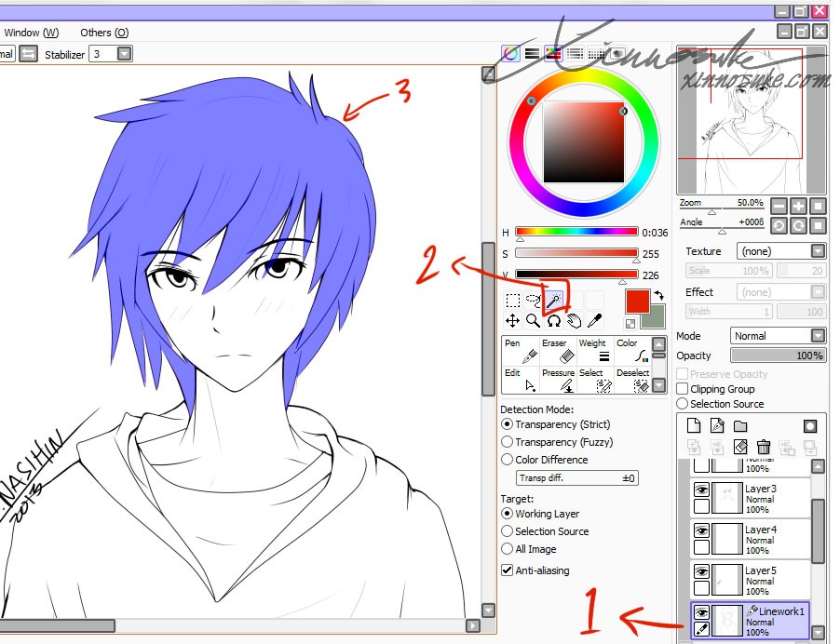Swap foreground and background colors
Screen dimensions: 840x644
(659, 295)
